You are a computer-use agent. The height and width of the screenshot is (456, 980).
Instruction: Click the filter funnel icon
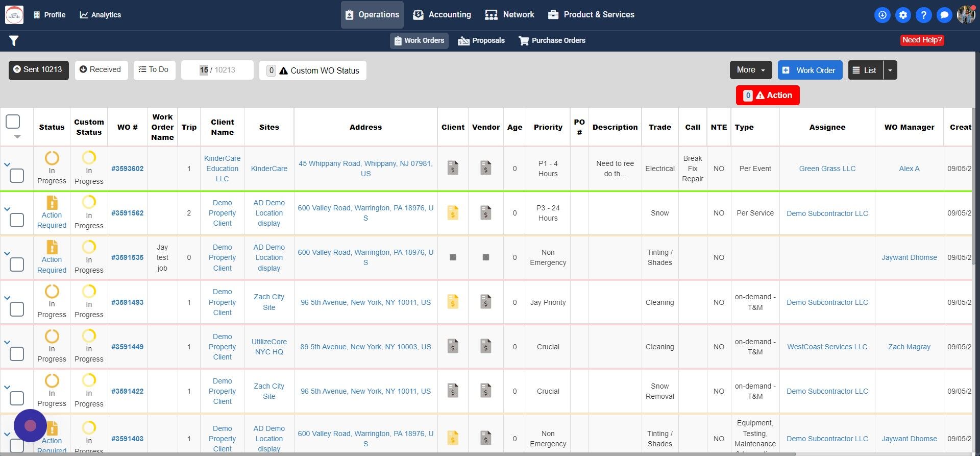point(14,41)
